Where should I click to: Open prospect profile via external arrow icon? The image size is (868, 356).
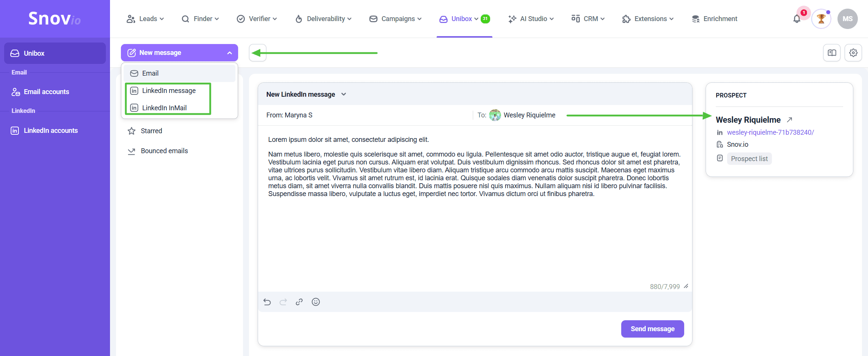(x=790, y=120)
